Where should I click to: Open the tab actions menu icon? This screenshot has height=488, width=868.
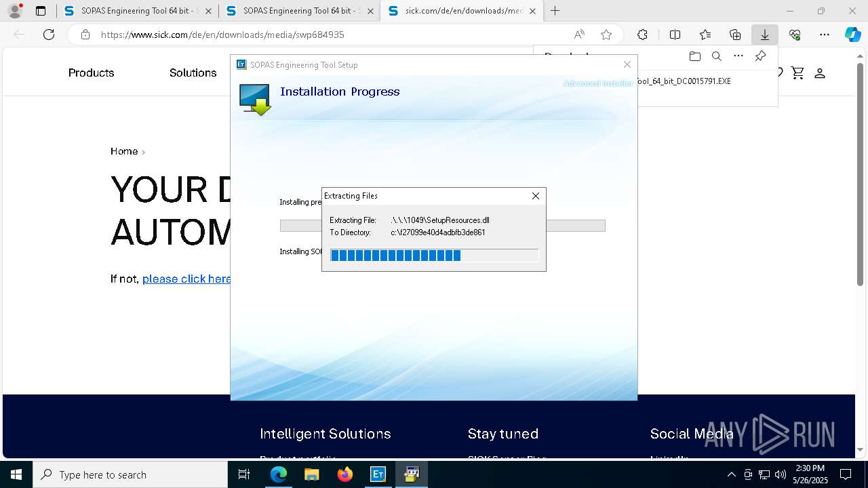pyautogui.click(x=41, y=11)
